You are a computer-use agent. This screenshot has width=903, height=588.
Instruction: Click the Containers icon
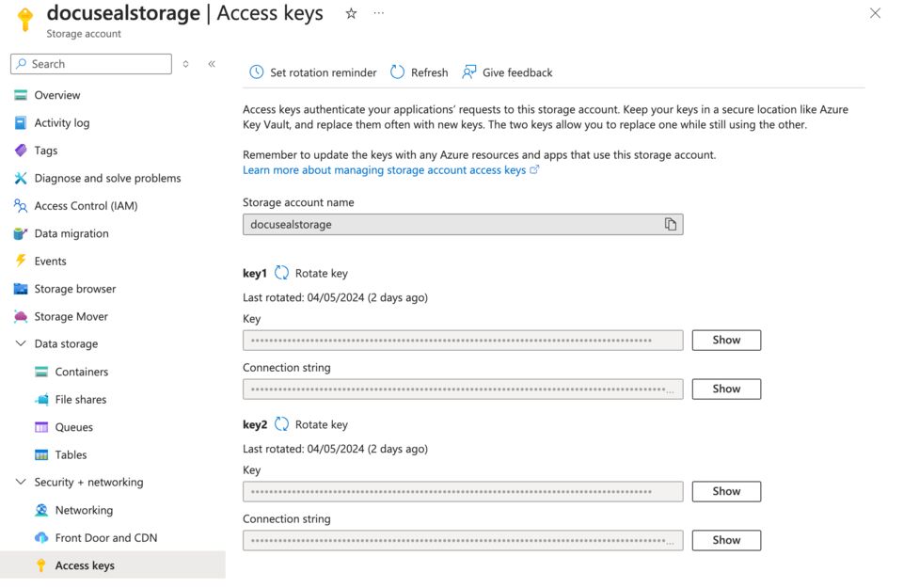[x=40, y=372]
